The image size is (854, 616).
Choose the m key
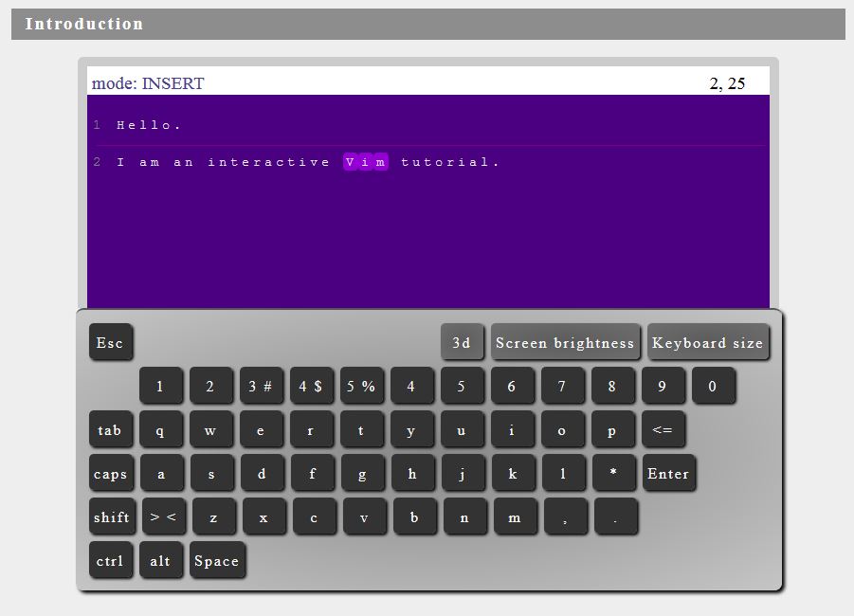[516, 516]
